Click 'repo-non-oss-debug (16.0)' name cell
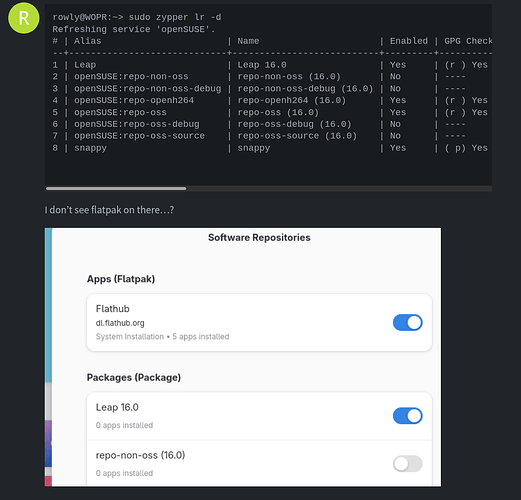This screenshot has height=500, width=521. coord(305,89)
